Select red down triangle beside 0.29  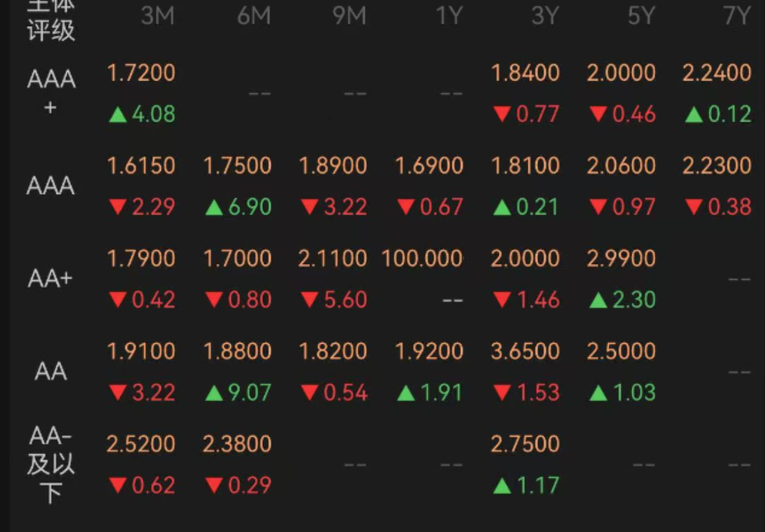[x=214, y=486]
